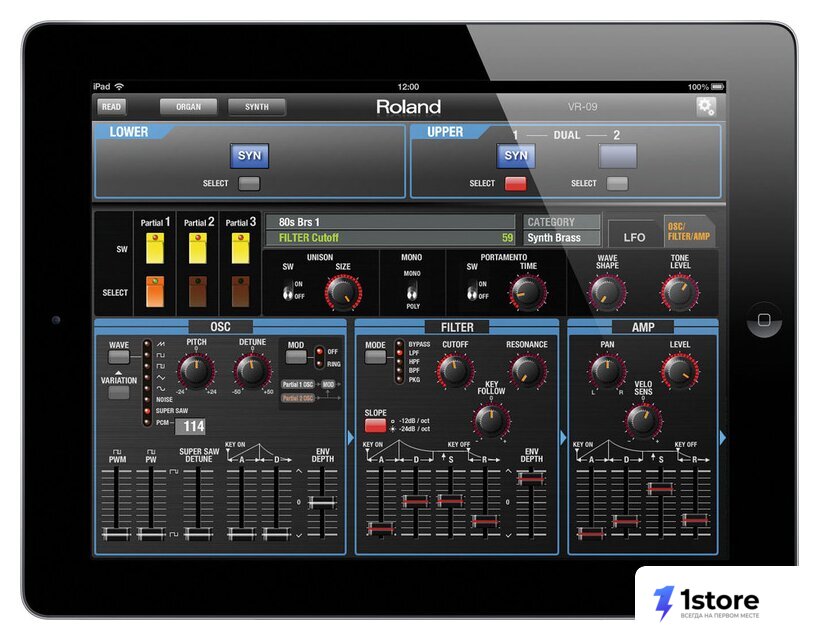Toggle Partial 2 SW yellow switch
The height and width of the screenshot is (640, 819).
point(197,248)
